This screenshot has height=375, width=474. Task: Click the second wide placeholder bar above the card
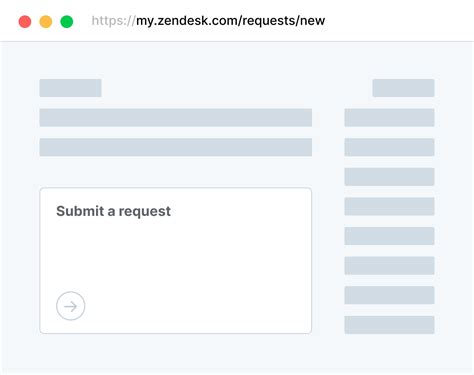click(176, 147)
